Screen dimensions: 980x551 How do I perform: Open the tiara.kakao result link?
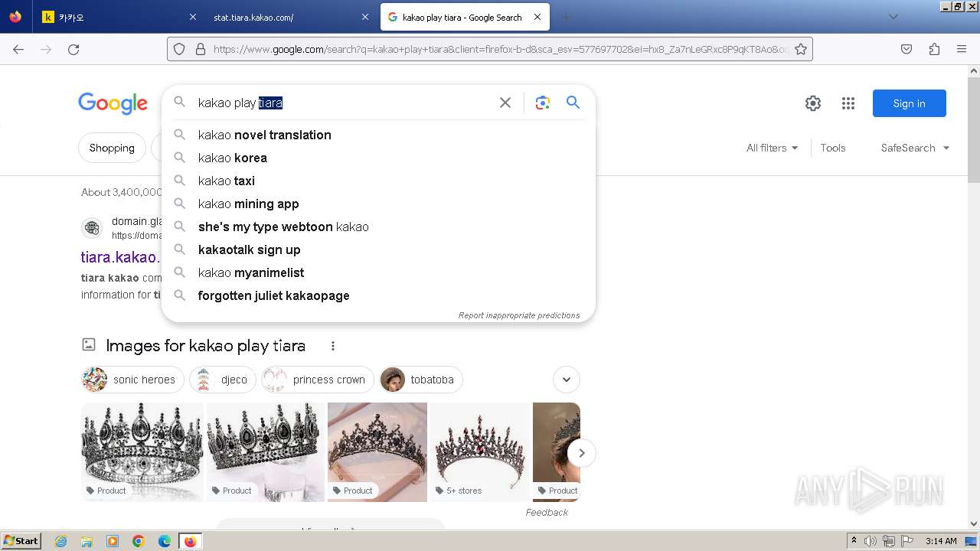[120, 257]
